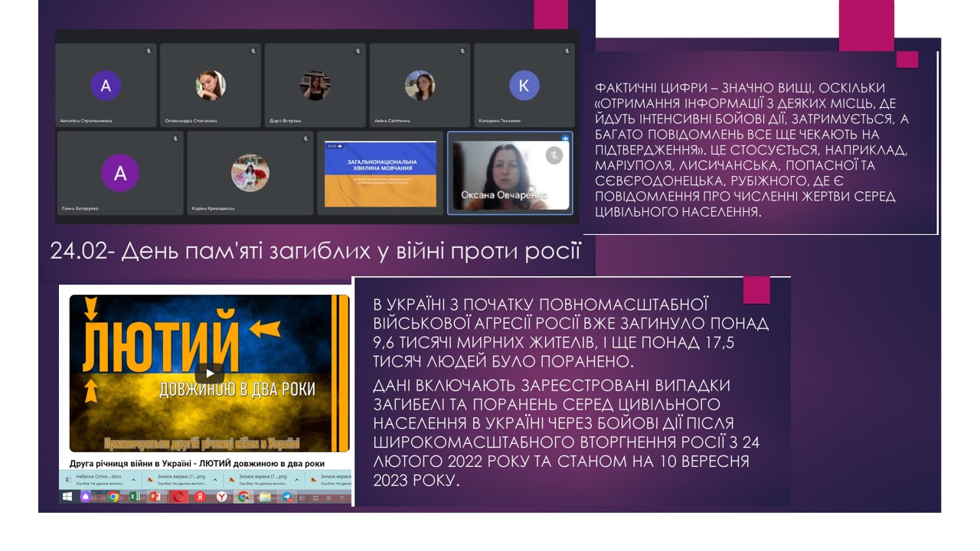Open the Excel taskbar icon

135,497
